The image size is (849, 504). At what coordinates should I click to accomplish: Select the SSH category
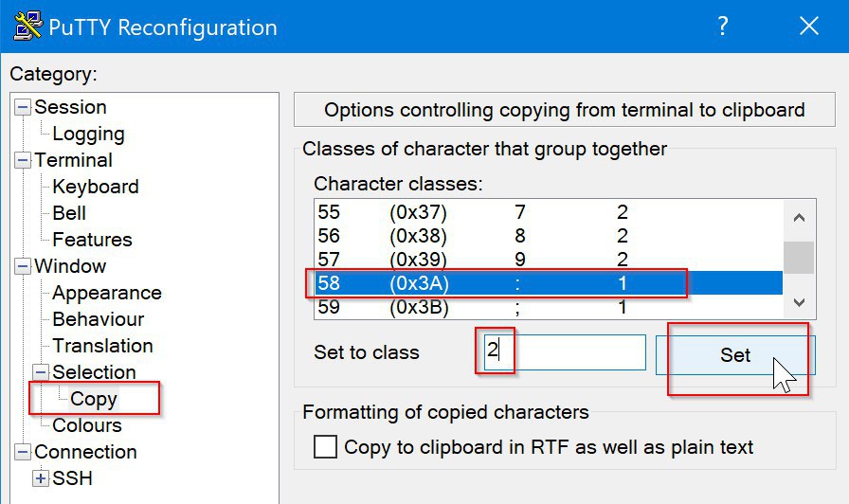[x=73, y=478]
